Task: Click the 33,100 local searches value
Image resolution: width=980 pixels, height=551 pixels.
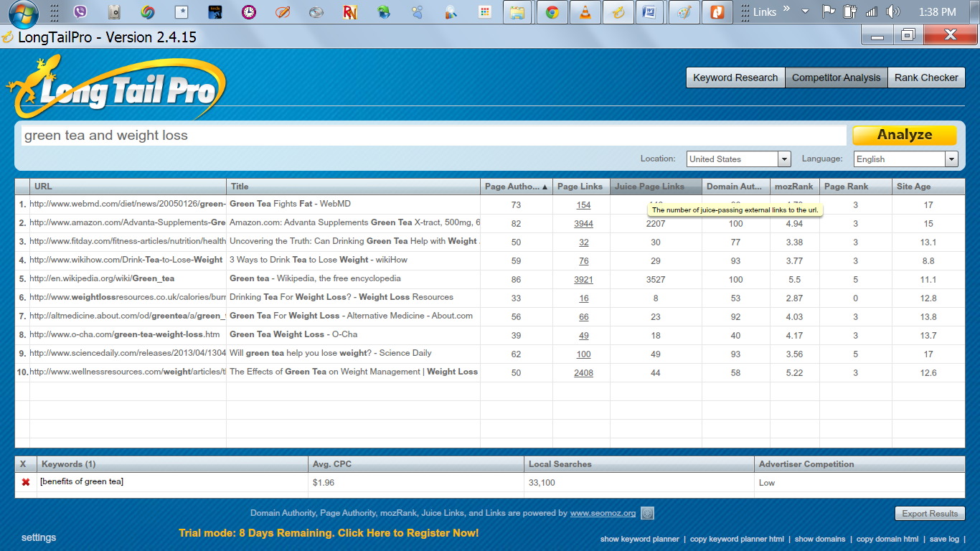Action: (542, 483)
